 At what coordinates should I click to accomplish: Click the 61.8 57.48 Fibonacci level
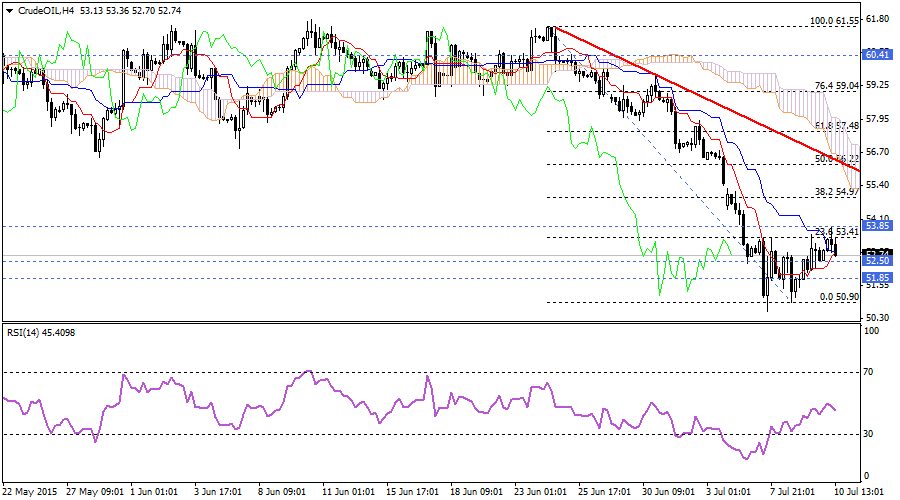pos(837,126)
